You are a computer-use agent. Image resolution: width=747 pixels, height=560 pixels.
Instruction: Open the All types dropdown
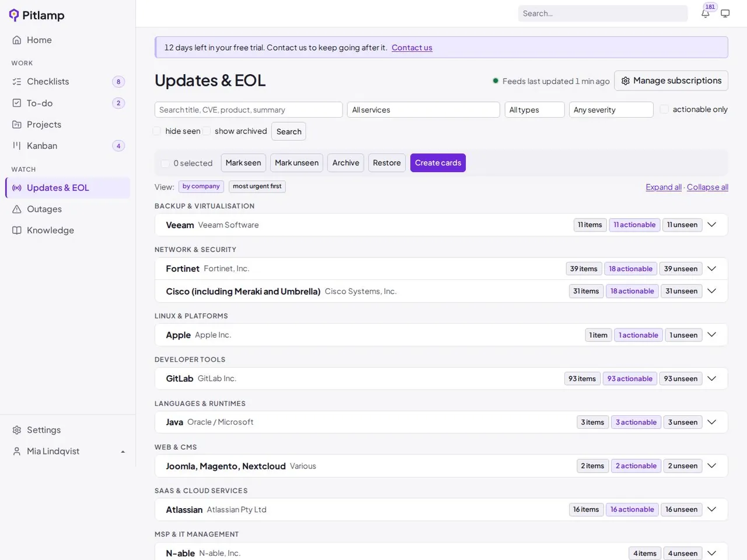tap(535, 110)
